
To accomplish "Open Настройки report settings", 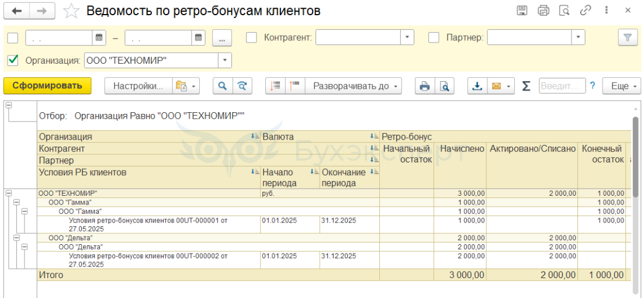I will click(x=138, y=86).
